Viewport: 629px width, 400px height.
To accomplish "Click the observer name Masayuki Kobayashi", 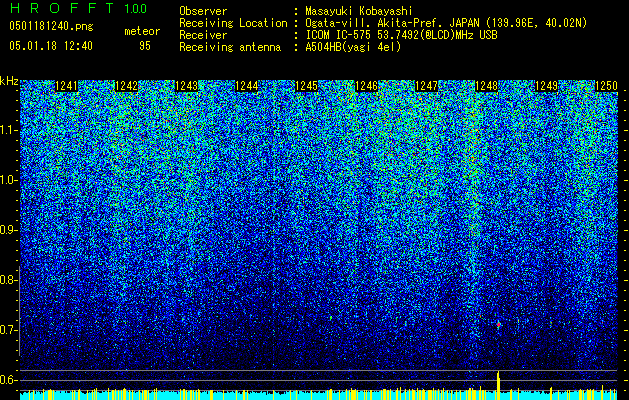I will [359, 11].
